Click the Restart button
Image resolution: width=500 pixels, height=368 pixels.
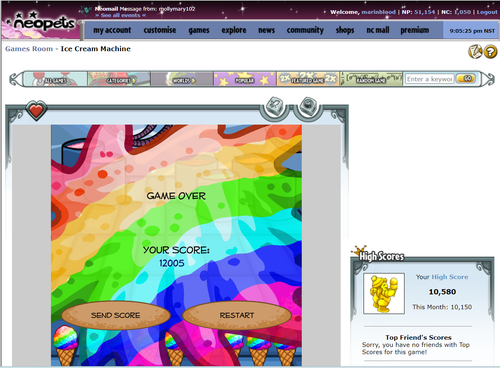(x=237, y=315)
